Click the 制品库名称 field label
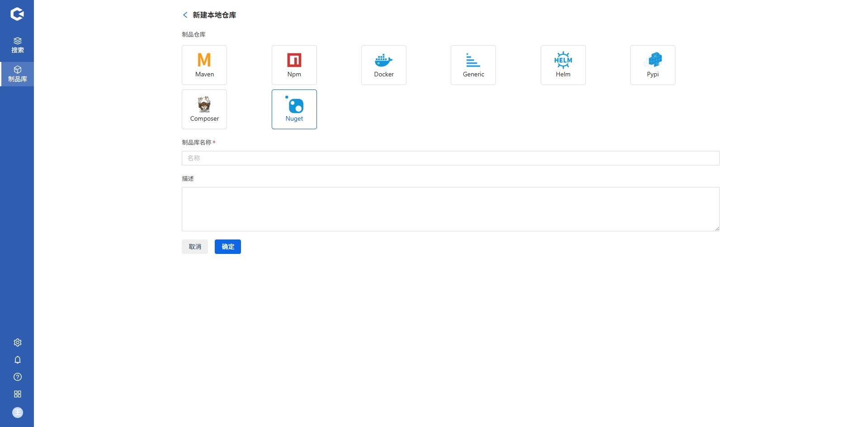The image size is (868, 427). tap(197, 142)
